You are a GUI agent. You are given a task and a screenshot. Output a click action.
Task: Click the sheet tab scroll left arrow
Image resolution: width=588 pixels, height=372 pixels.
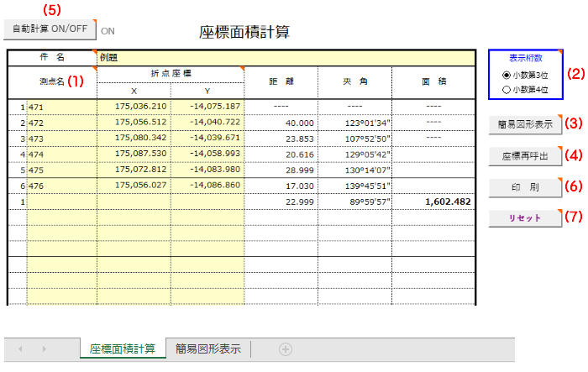[x=21, y=348]
